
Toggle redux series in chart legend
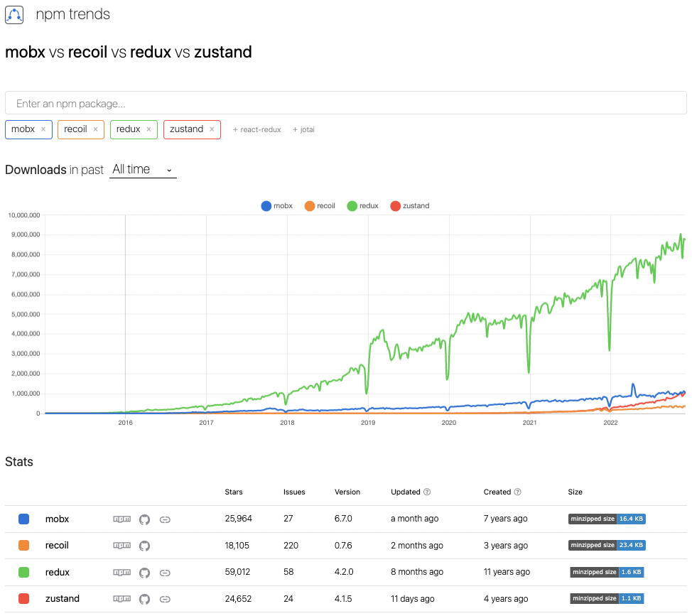coord(363,205)
